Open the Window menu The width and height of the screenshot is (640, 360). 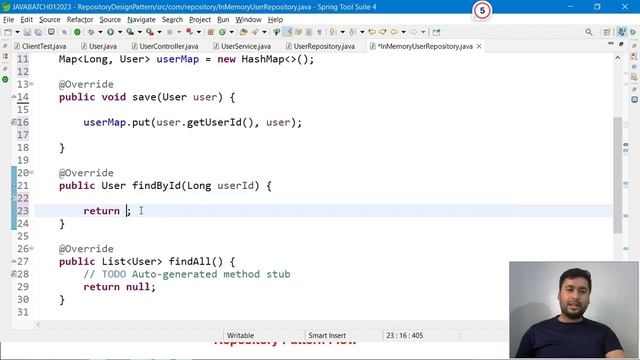248,20
